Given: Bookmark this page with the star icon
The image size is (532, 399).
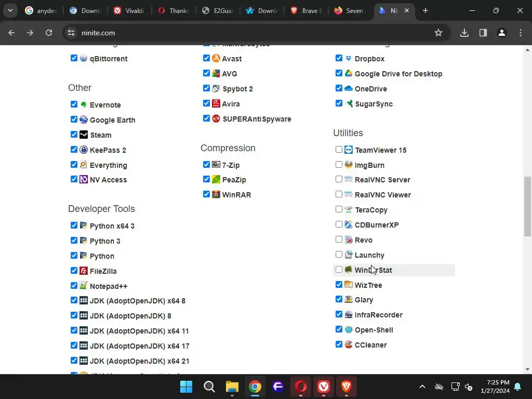Looking at the screenshot, I should pos(438,33).
